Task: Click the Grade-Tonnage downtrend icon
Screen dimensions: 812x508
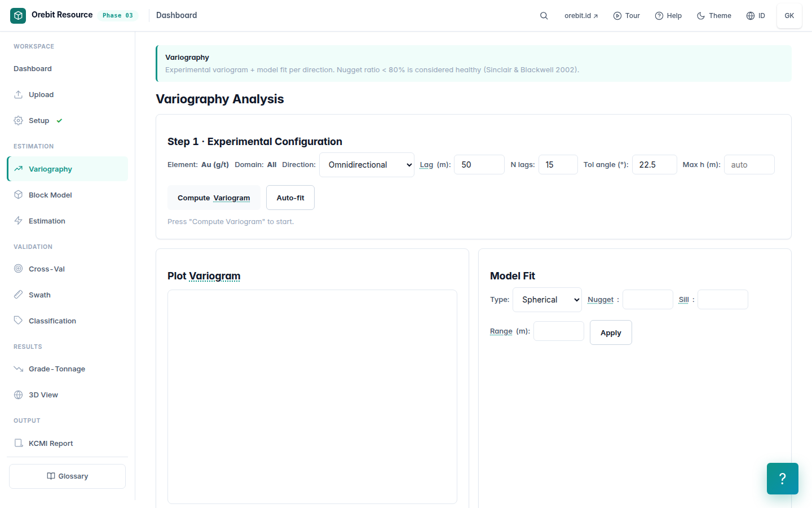Action: 19,369
